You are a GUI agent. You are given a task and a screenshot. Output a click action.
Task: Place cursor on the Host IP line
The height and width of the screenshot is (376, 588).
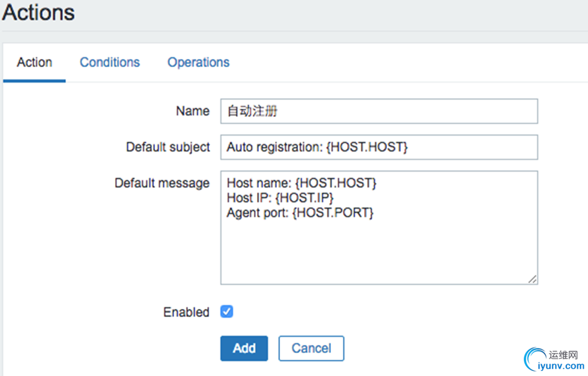tap(280, 198)
